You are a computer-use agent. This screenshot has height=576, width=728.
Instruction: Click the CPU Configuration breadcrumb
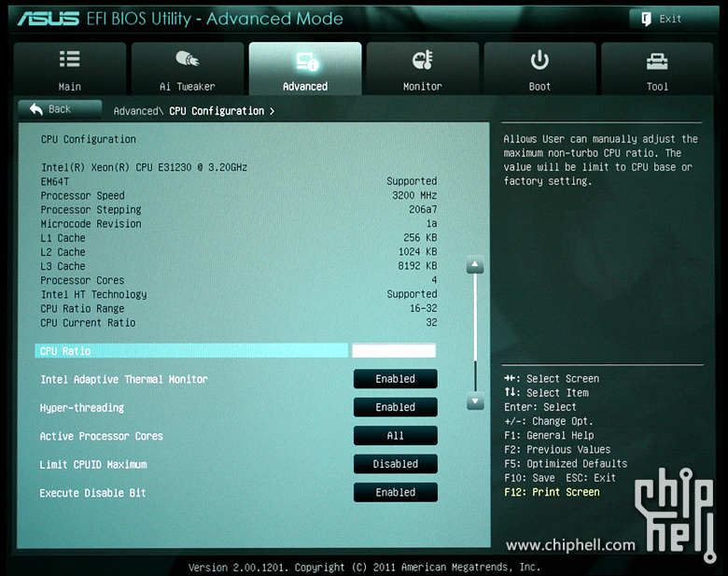tap(217, 111)
